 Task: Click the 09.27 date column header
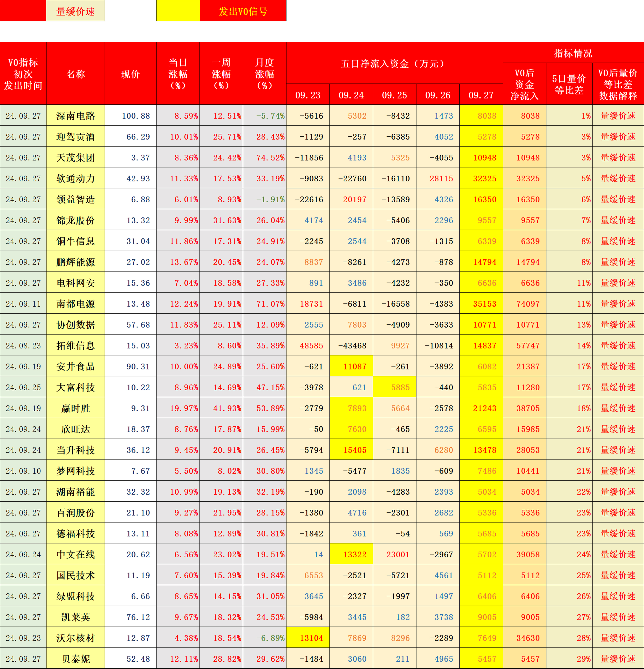click(x=481, y=95)
